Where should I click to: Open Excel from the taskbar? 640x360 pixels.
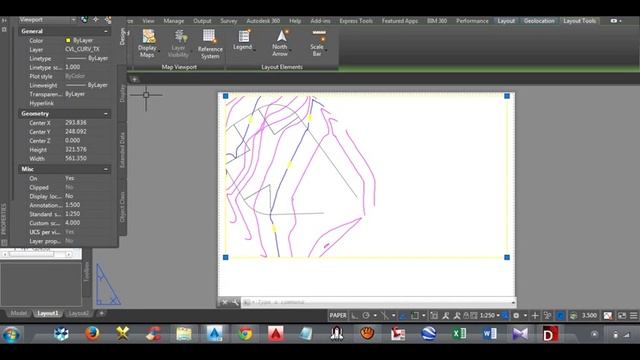tap(459, 334)
